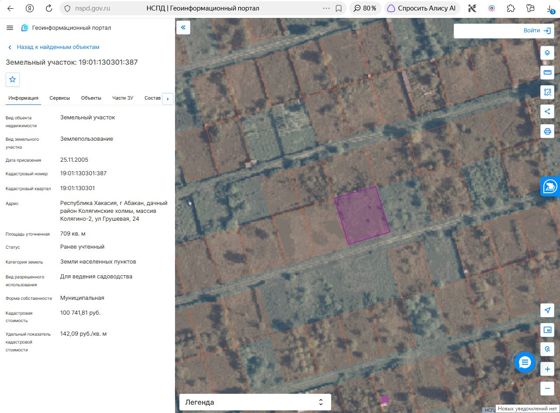Click the highlighted purple parcel on map
The image size is (560, 413).
point(362,215)
